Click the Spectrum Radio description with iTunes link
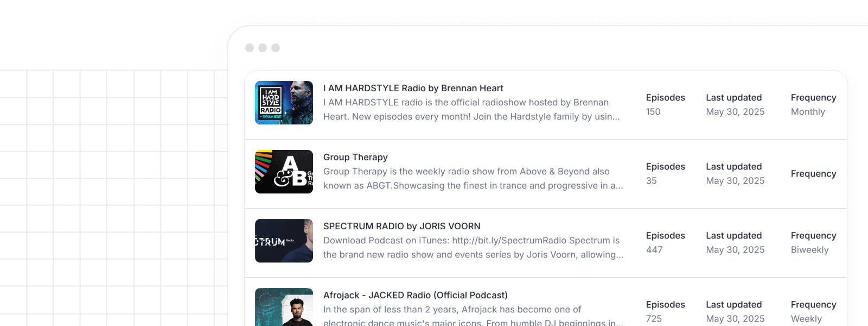Image resolution: width=868 pixels, height=326 pixels. [x=472, y=247]
